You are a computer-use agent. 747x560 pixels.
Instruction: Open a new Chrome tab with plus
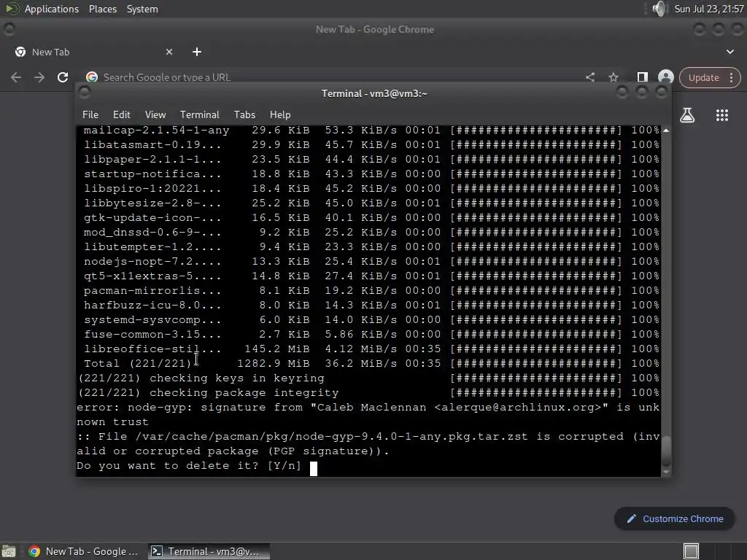pyautogui.click(x=197, y=52)
